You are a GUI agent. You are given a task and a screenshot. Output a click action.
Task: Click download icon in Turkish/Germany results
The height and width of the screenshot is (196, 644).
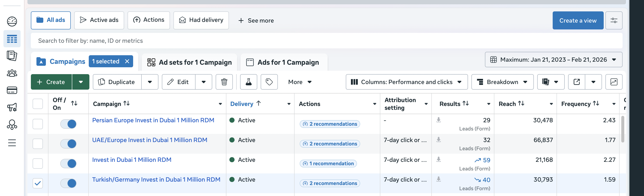(438, 179)
